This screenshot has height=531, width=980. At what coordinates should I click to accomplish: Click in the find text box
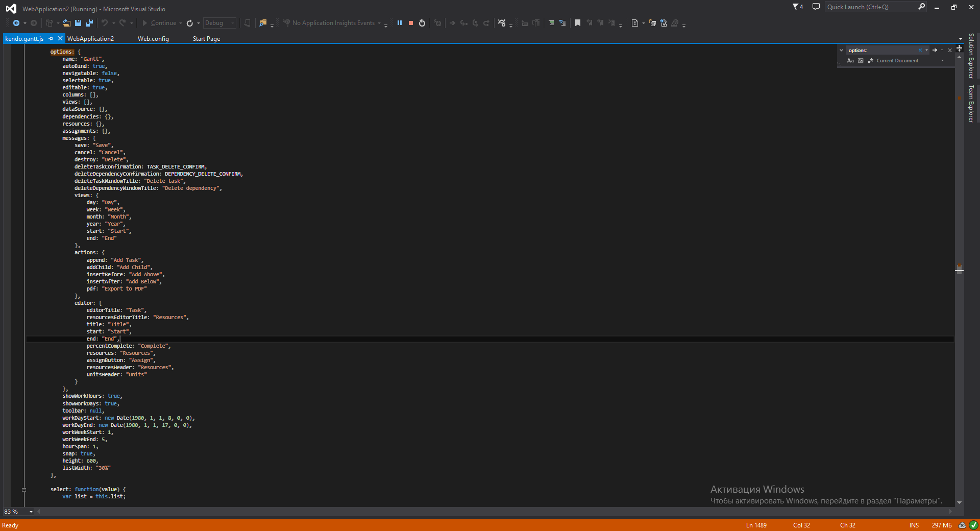click(882, 50)
